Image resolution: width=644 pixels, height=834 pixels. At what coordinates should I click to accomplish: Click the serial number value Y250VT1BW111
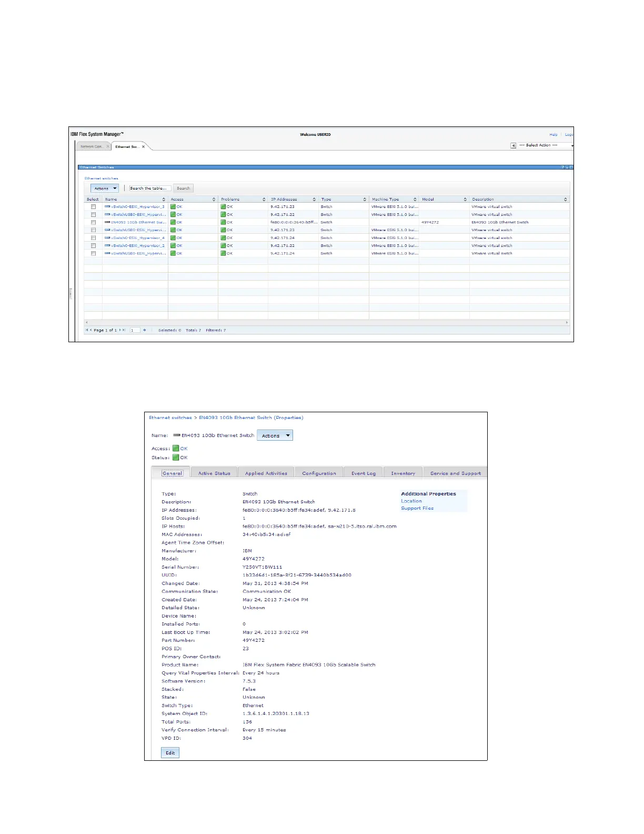click(262, 567)
